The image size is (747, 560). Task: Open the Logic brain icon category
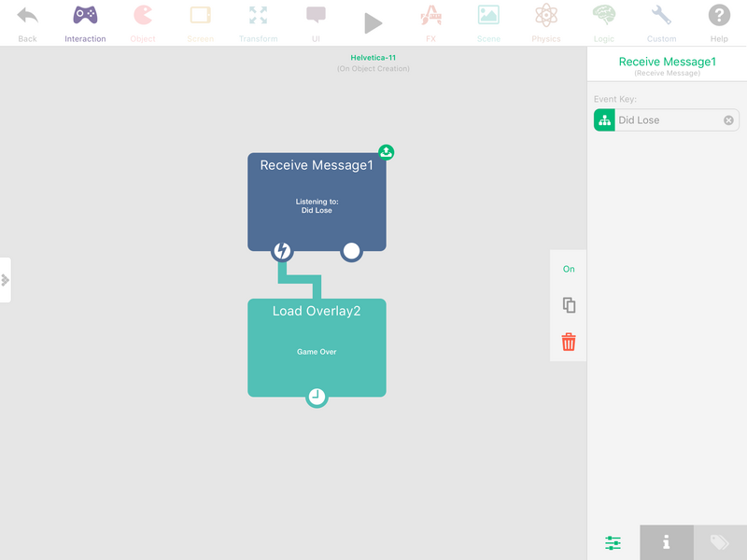coord(603,24)
